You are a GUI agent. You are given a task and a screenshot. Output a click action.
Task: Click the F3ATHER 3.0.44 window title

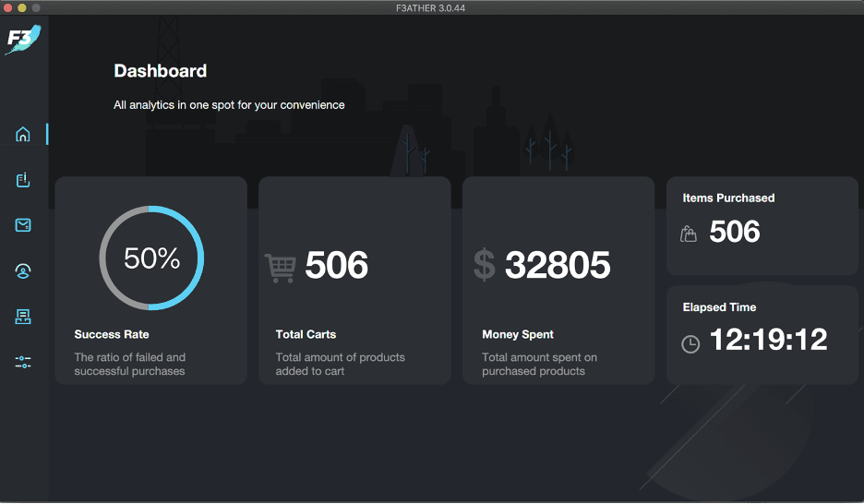click(432, 7)
